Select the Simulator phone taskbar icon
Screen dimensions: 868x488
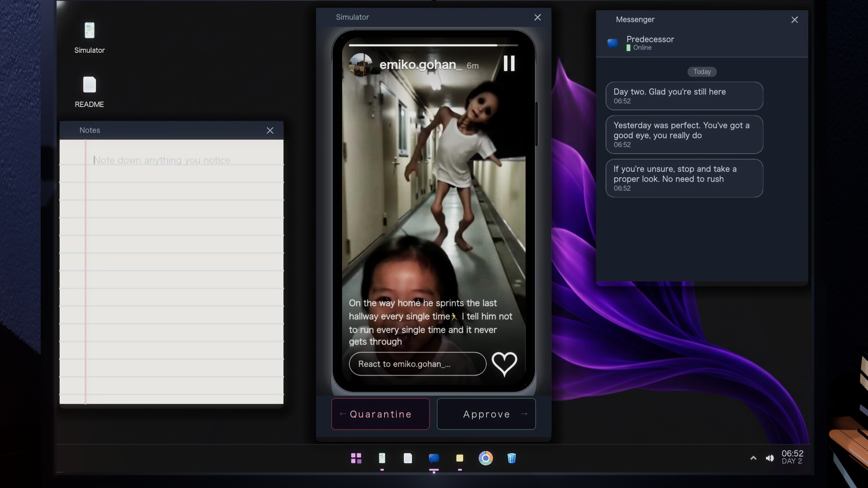pyautogui.click(x=382, y=458)
